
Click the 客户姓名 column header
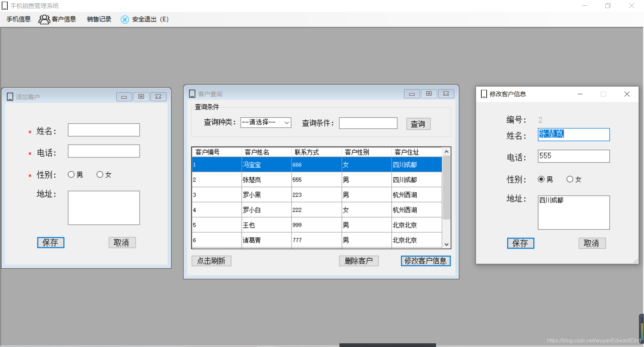pyautogui.click(x=267, y=152)
